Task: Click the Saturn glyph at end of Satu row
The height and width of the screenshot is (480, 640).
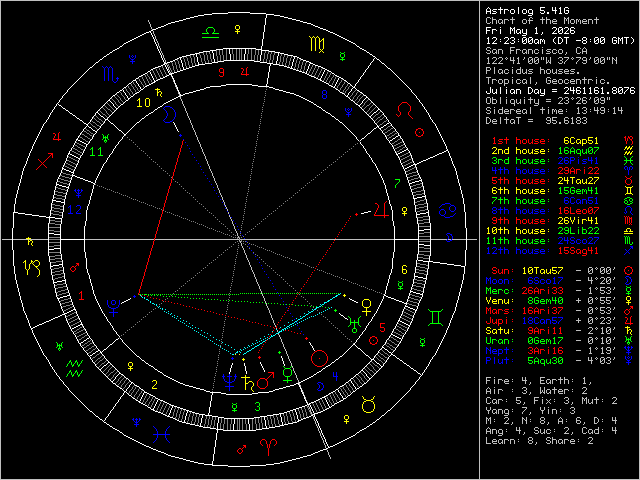Action: 629,331
